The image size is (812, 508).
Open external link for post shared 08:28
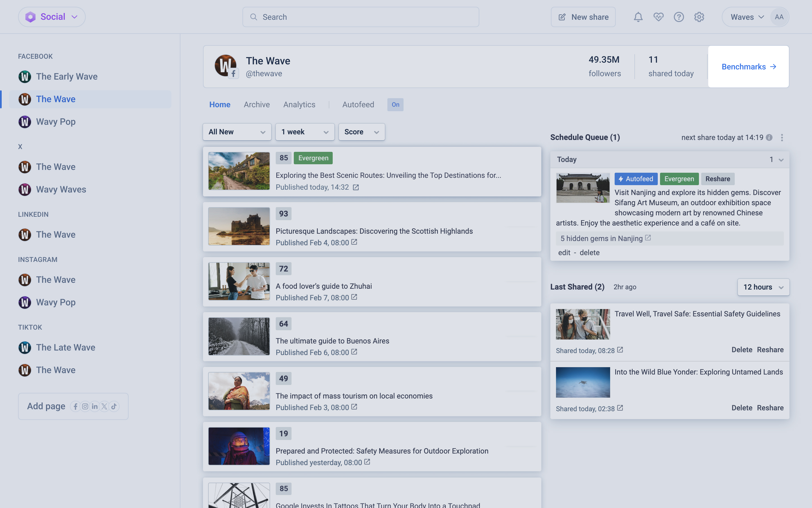point(620,350)
